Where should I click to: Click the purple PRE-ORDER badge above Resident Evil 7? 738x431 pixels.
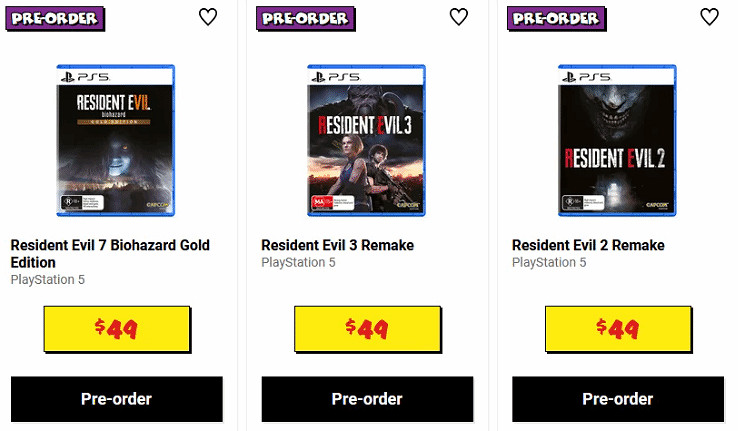click(51, 17)
